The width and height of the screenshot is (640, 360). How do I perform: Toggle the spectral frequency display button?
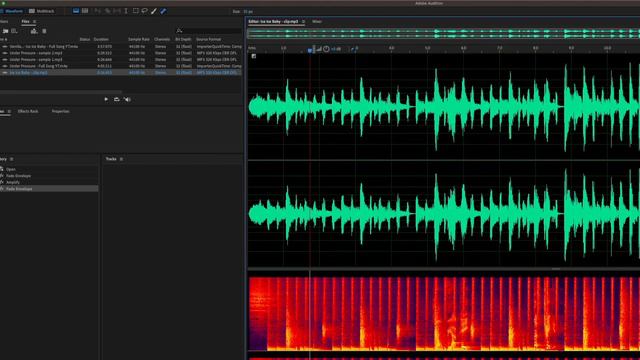[85, 11]
